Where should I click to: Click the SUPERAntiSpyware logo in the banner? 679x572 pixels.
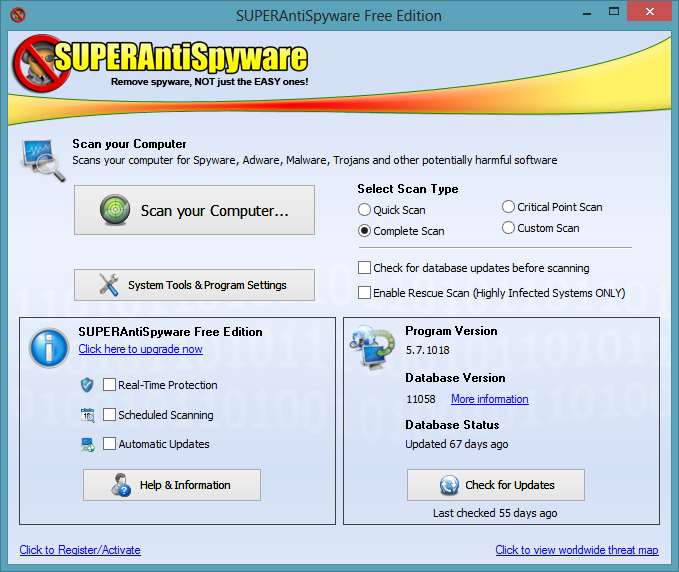[x=160, y=62]
